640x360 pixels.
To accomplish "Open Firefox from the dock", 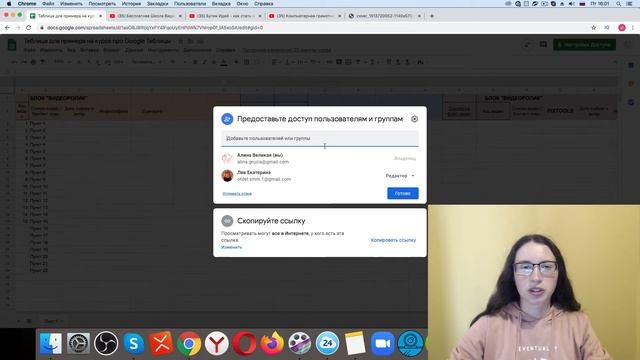I will point(272,343).
